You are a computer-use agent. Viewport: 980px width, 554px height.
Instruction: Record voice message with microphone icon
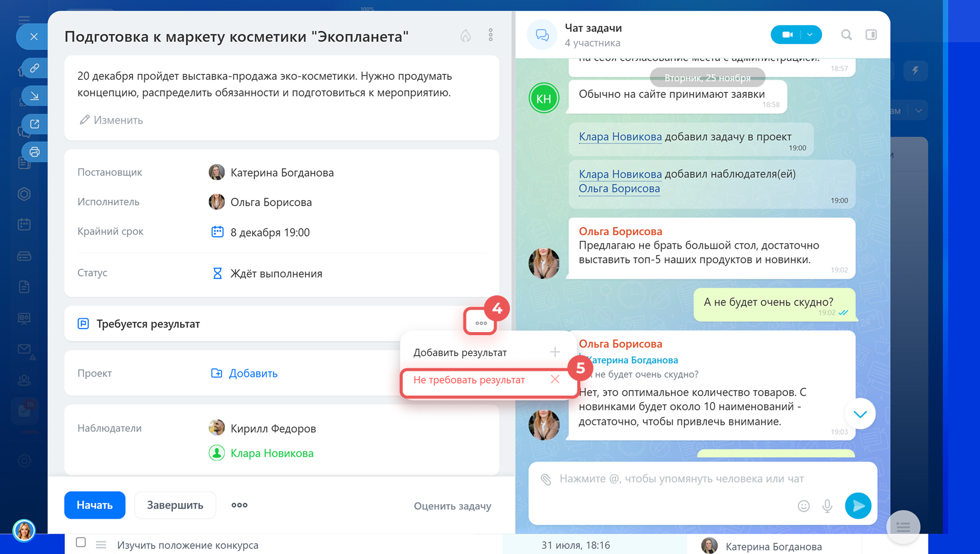tap(827, 506)
